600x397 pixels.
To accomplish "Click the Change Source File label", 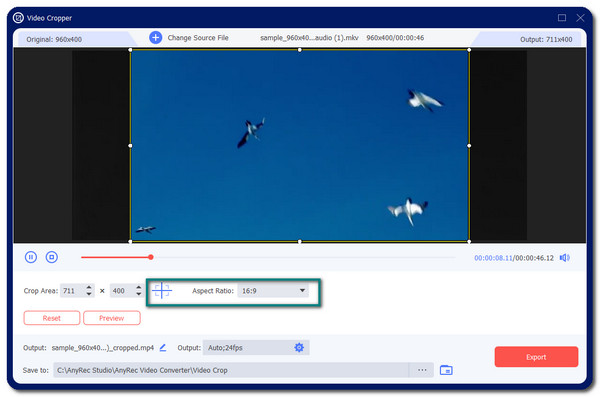I will (x=198, y=38).
